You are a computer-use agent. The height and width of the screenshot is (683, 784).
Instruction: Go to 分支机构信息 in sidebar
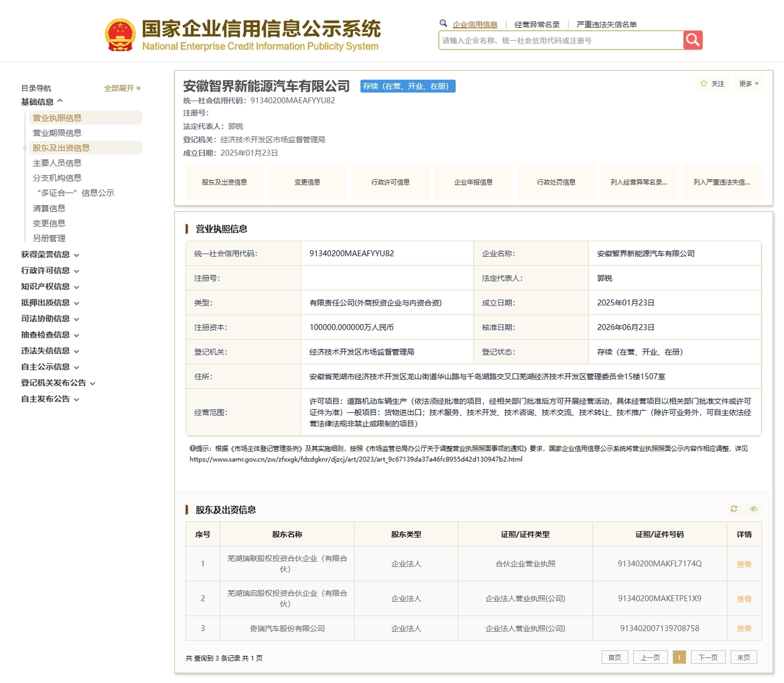(x=57, y=178)
